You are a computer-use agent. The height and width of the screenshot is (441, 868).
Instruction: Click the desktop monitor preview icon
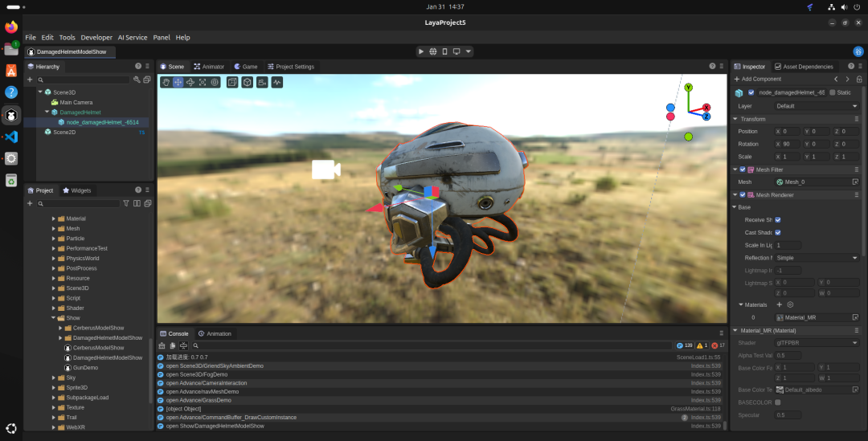(457, 51)
